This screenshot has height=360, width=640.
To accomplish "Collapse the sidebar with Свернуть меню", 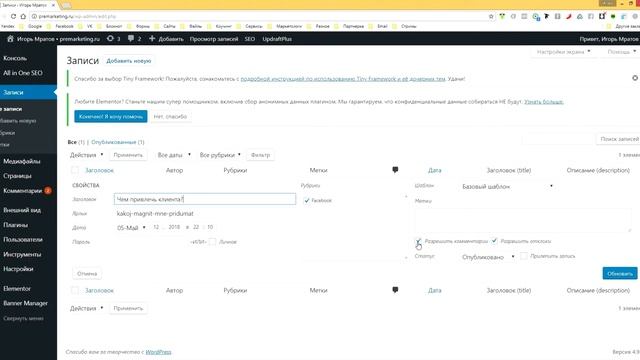I will 23,318.
